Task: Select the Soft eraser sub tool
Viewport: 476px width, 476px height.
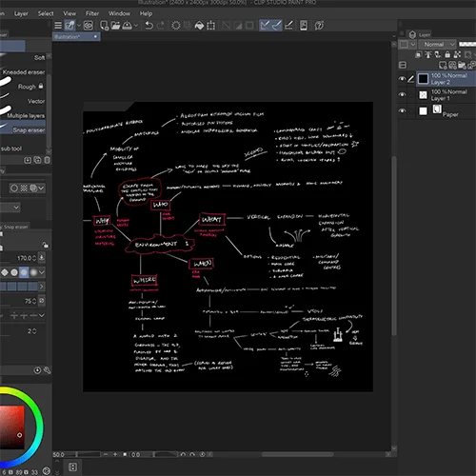Action: click(23, 57)
